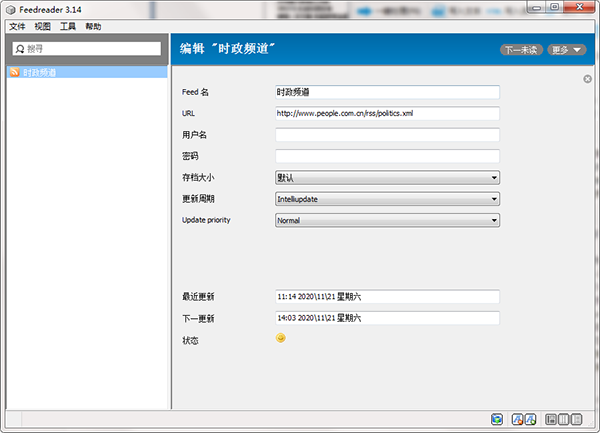This screenshot has width=600, height=433.
Task: Click the 下一未读 button
Action: point(521,49)
